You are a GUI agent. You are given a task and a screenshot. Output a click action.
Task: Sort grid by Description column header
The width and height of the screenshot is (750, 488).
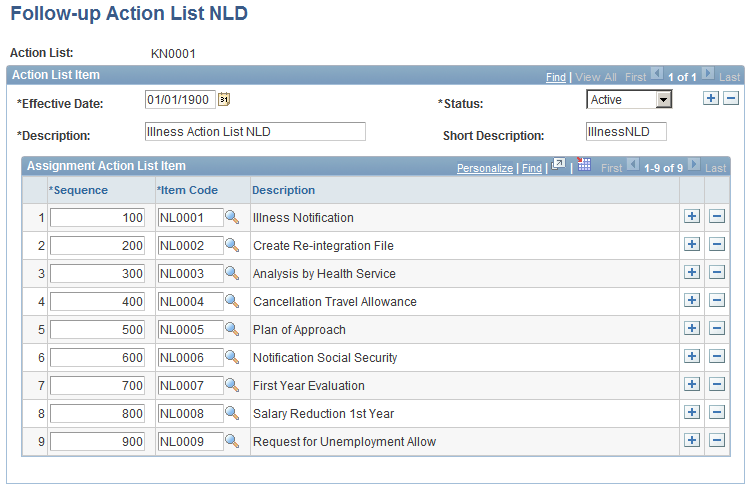283,190
